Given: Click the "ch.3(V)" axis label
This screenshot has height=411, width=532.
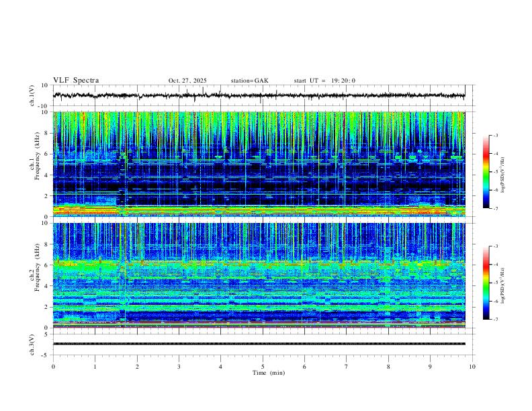Looking at the screenshot, I should pyautogui.click(x=32, y=345).
